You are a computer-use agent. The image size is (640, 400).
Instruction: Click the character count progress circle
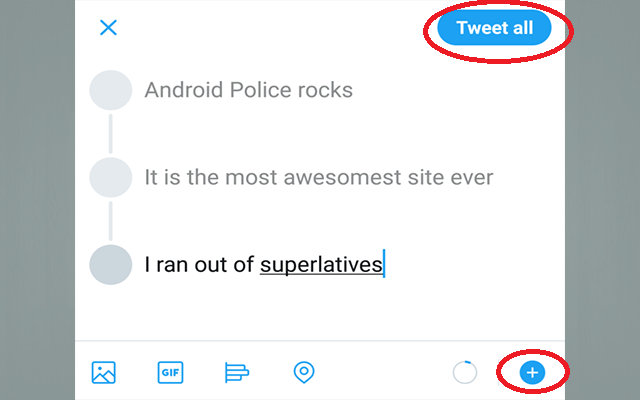pos(465,373)
